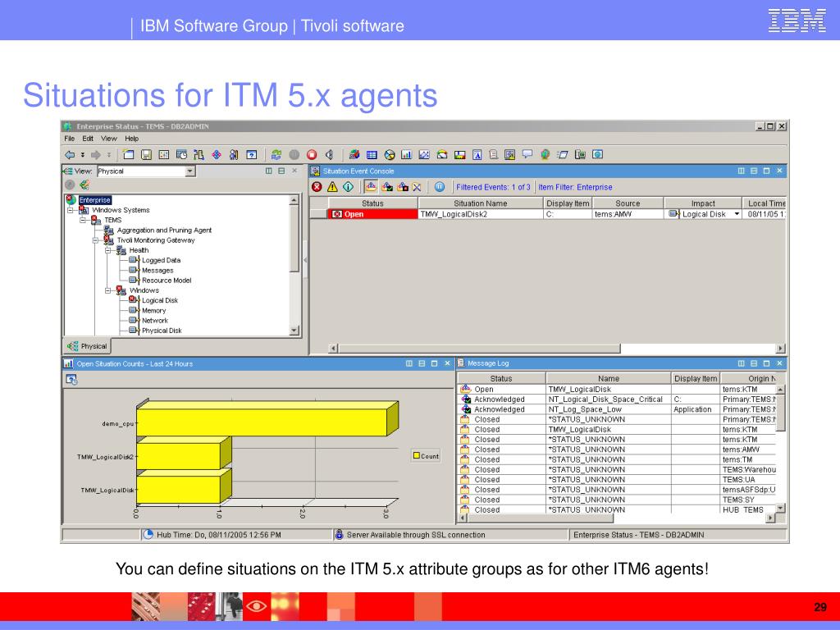Collapse the Windows Systems tree node
Viewport: 840px width, 630px height.
click(x=71, y=210)
